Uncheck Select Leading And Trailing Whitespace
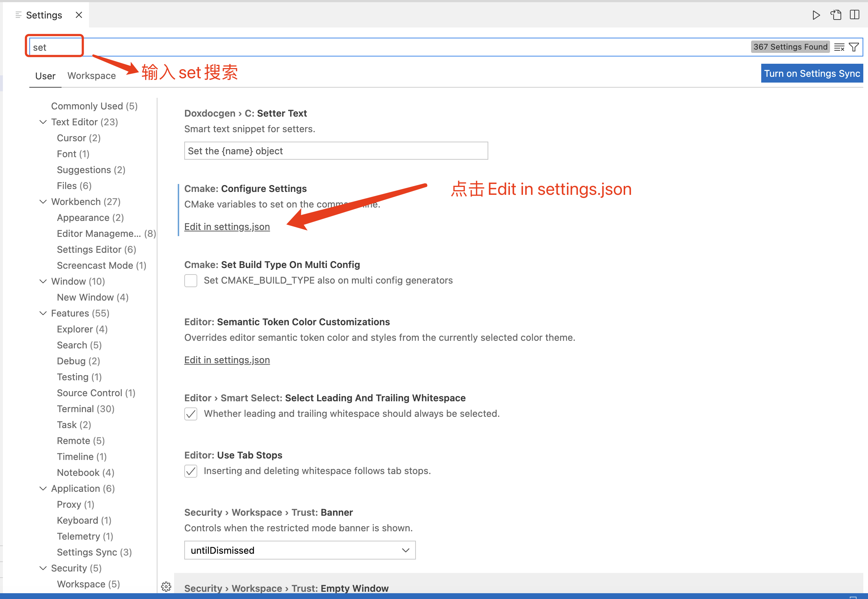Image resolution: width=868 pixels, height=599 pixels. click(x=190, y=414)
